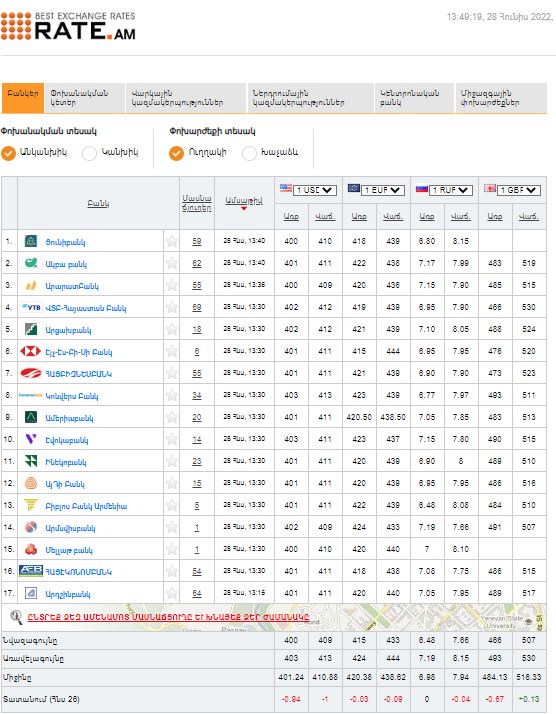Click the red nearest-branch banner link
Image resolution: width=556 pixels, height=714 pixels.
pyautogui.click(x=168, y=617)
